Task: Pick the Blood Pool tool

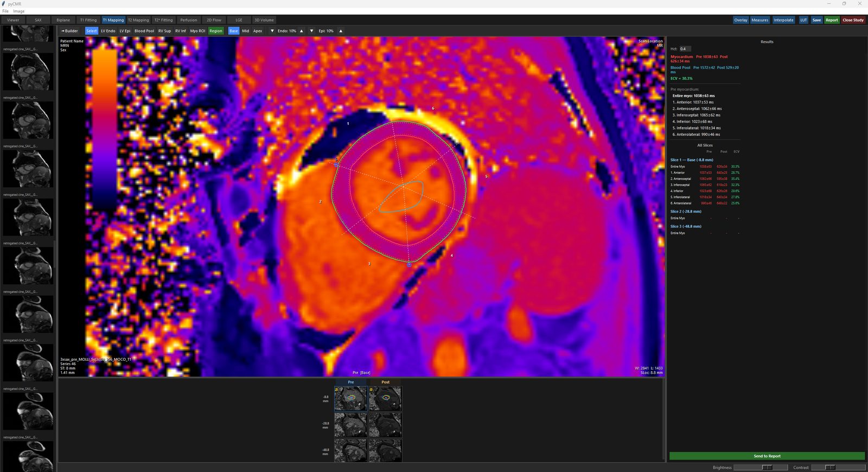Action: pos(144,31)
